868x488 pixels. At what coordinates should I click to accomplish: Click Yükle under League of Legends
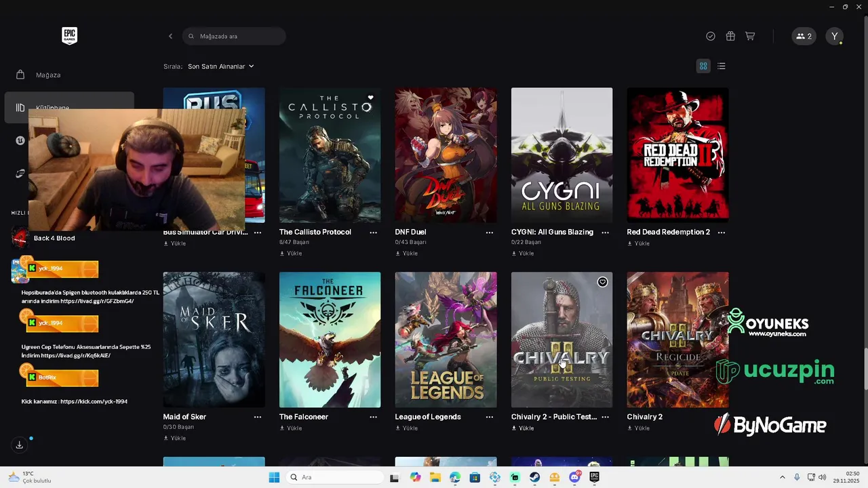(x=407, y=428)
